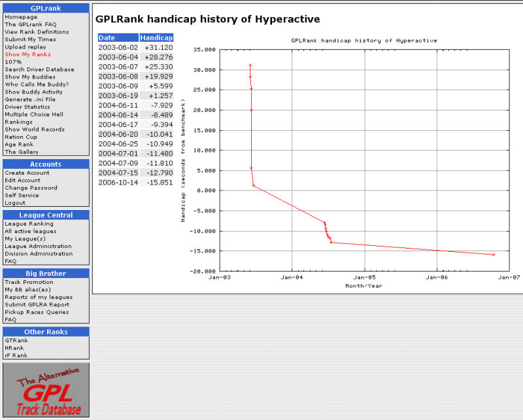
Task: Open the League Central FAQ link
Action: point(10,262)
